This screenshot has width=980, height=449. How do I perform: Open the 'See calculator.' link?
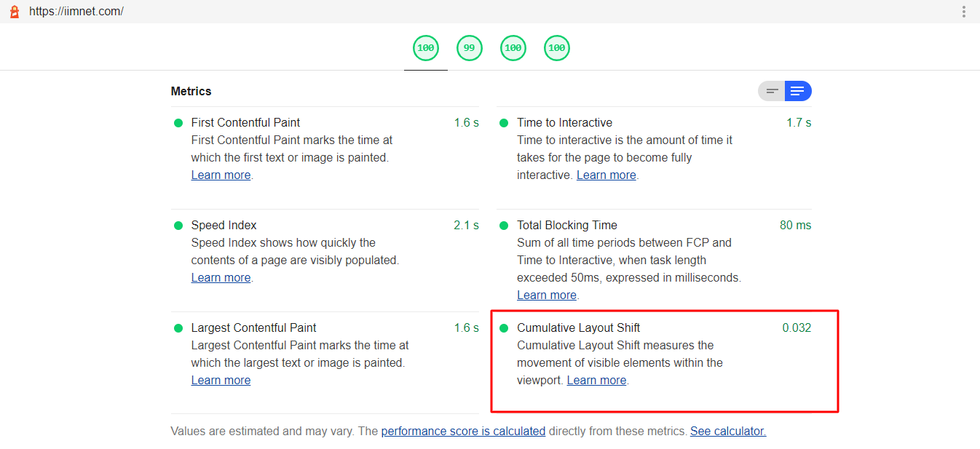[x=728, y=431]
